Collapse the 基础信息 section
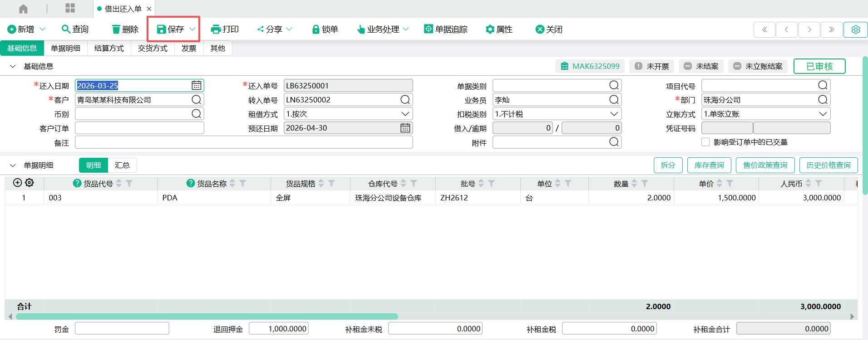Viewport: 868px width, 340px height. (x=13, y=67)
